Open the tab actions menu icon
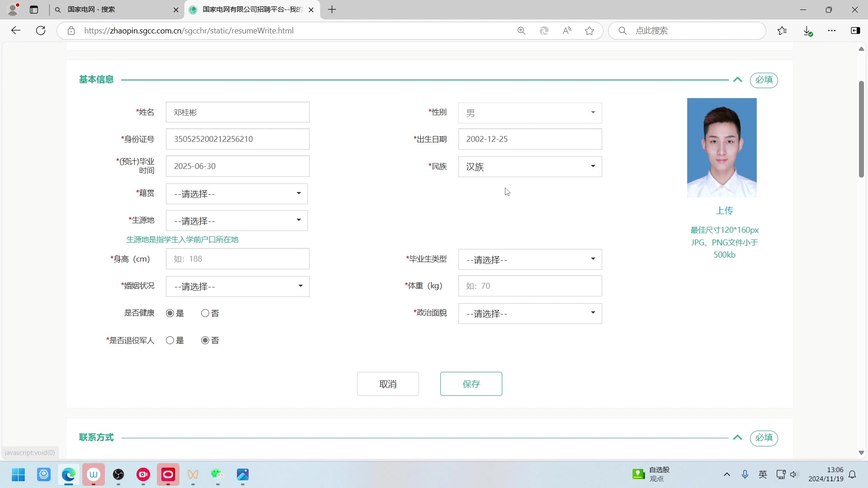The image size is (868, 488). click(x=34, y=9)
